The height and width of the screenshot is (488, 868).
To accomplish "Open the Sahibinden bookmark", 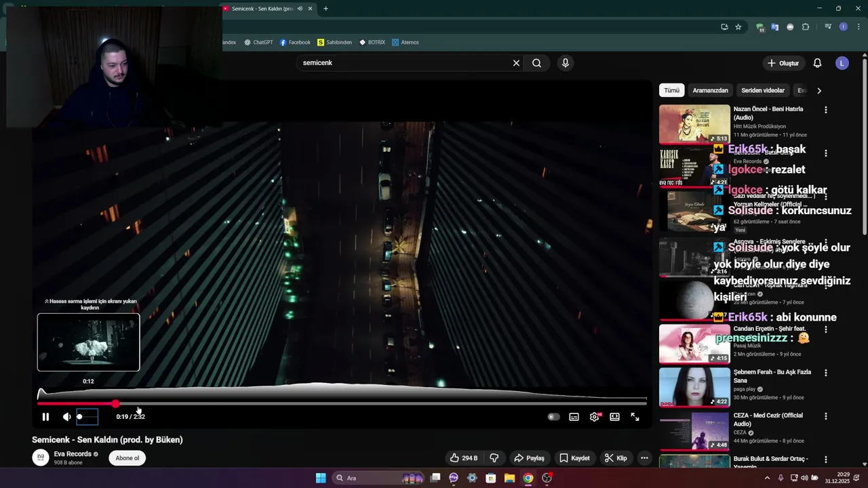I will coord(334,42).
